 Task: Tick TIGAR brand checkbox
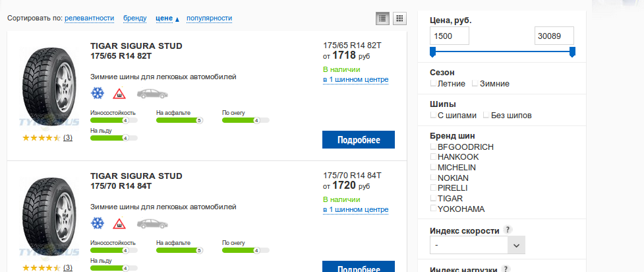(x=433, y=198)
